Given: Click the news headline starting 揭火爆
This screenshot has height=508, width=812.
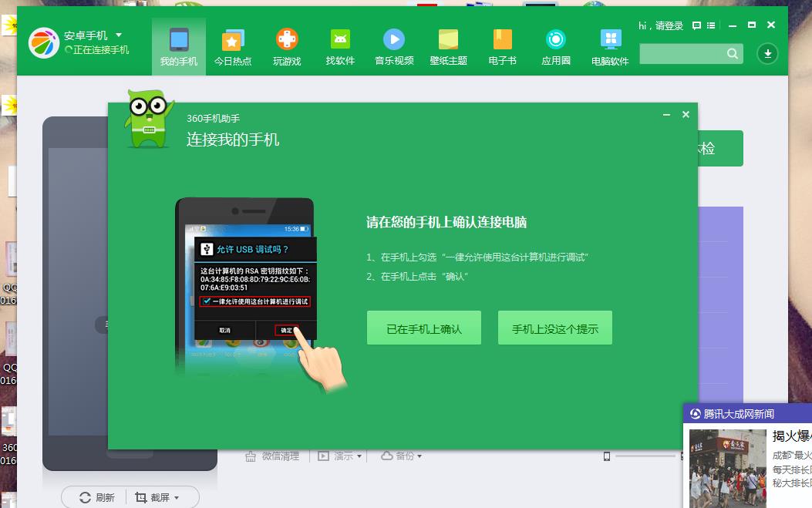Looking at the screenshot, I should (792, 436).
